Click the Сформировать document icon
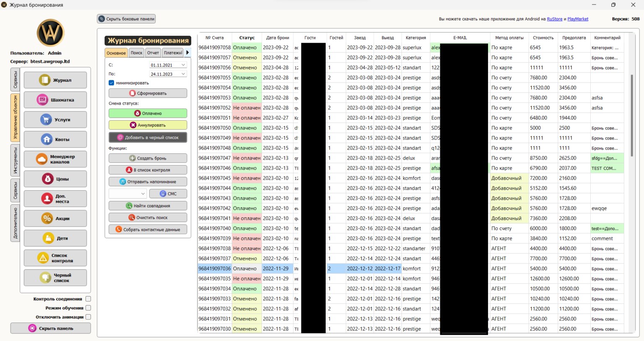644x341 pixels. coord(132,93)
